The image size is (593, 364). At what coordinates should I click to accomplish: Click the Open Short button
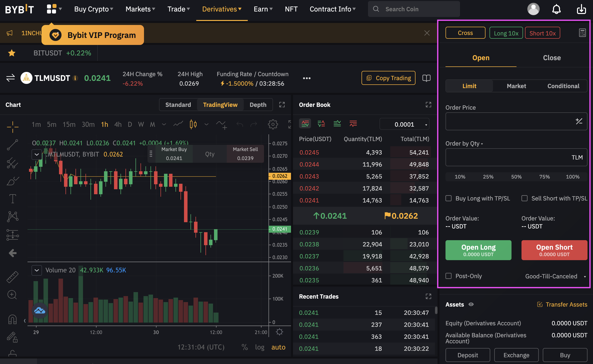(x=554, y=250)
